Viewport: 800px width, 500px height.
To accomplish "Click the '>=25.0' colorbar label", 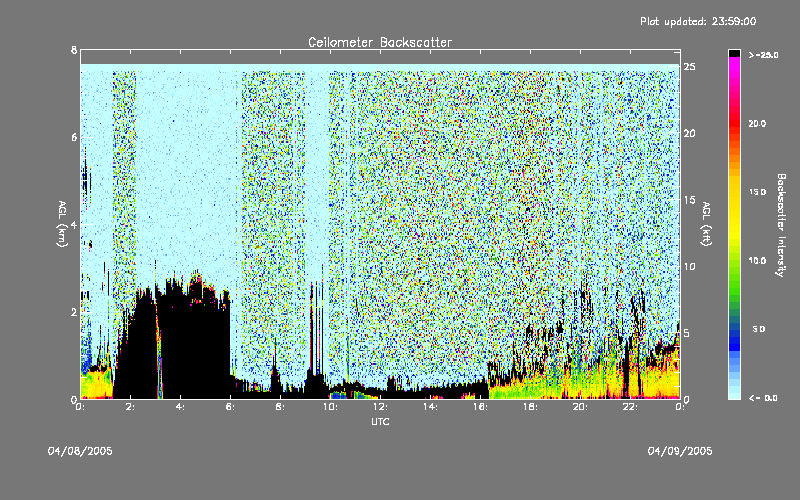I will point(763,55).
